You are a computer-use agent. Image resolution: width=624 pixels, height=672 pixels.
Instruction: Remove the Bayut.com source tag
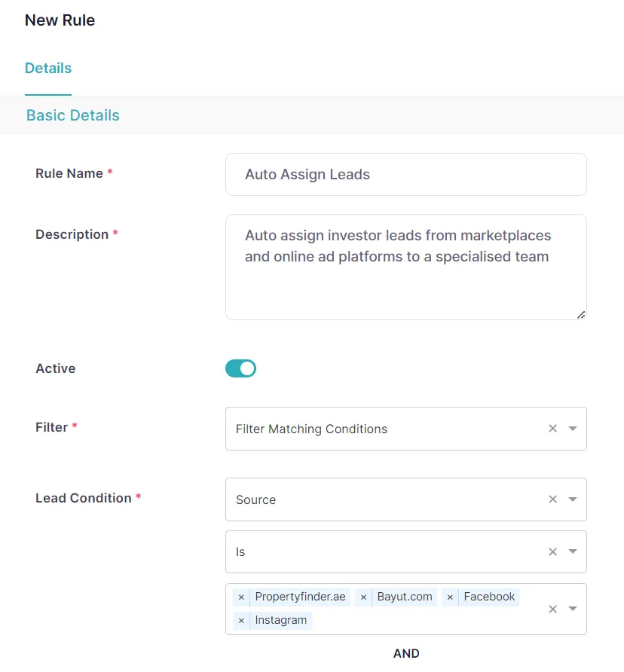[363, 597]
